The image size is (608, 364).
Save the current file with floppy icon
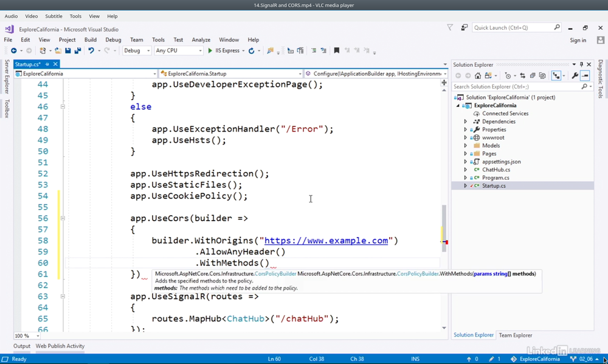pyautogui.click(x=68, y=50)
